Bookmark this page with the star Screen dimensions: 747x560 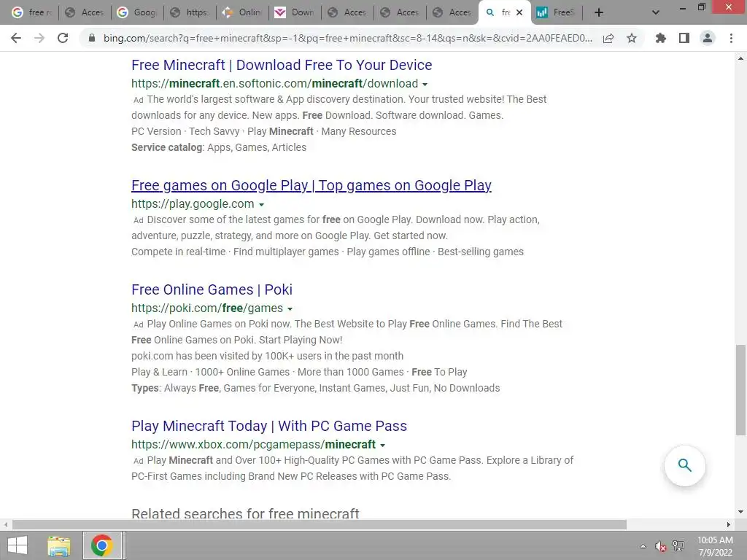[632, 38]
